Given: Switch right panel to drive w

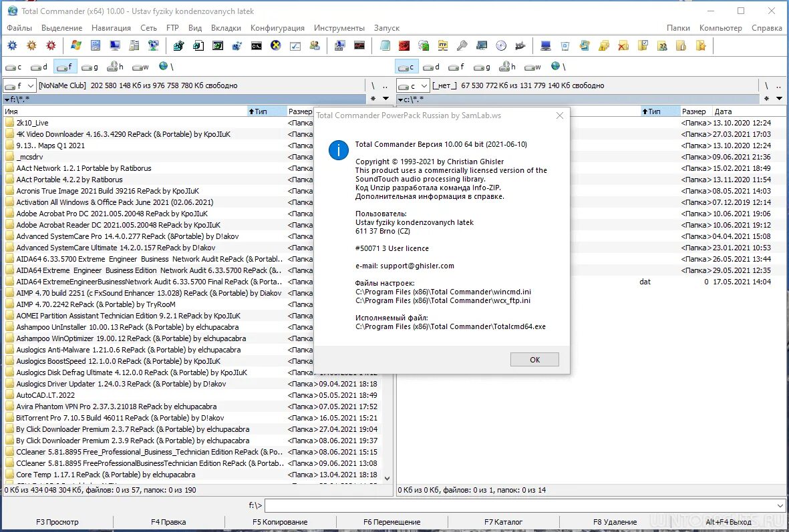Looking at the screenshot, I should point(532,66).
